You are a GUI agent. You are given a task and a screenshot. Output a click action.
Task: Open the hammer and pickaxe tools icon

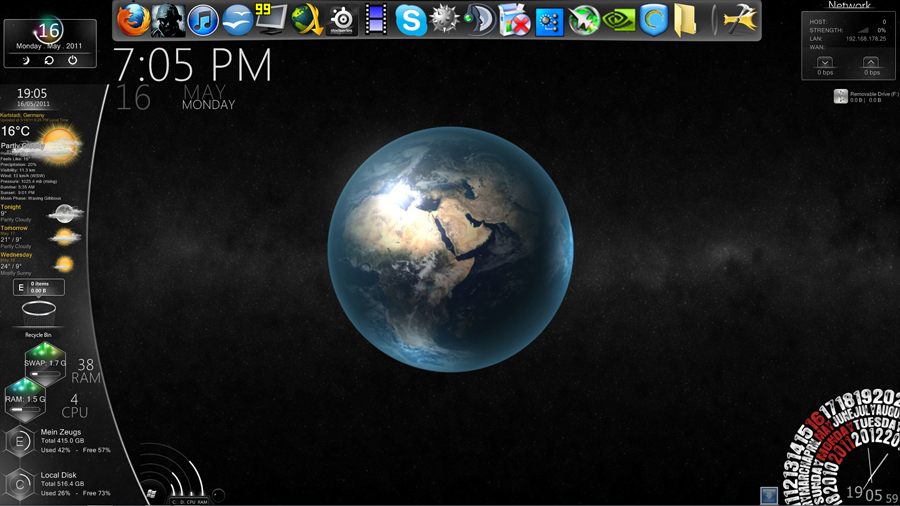click(740, 20)
